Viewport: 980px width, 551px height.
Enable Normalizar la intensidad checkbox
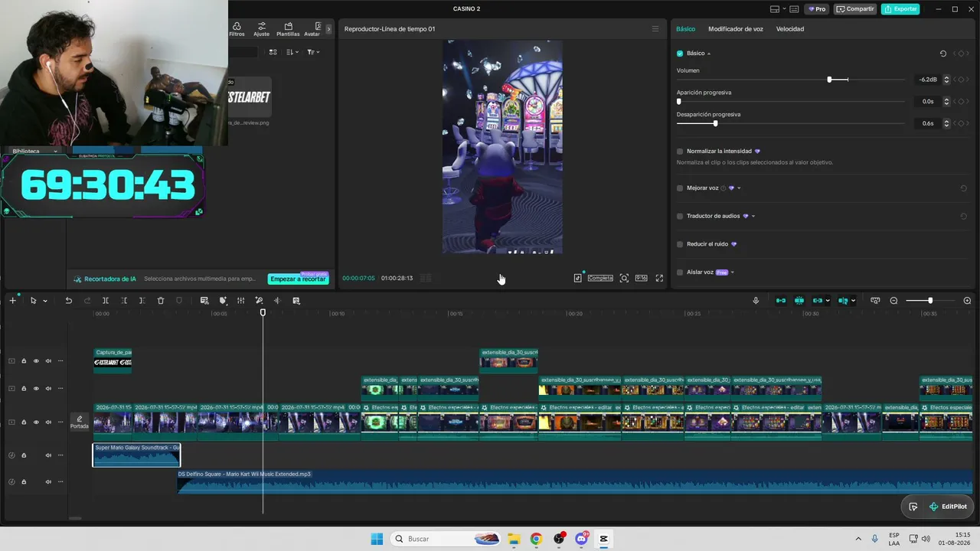coord(680,152)
